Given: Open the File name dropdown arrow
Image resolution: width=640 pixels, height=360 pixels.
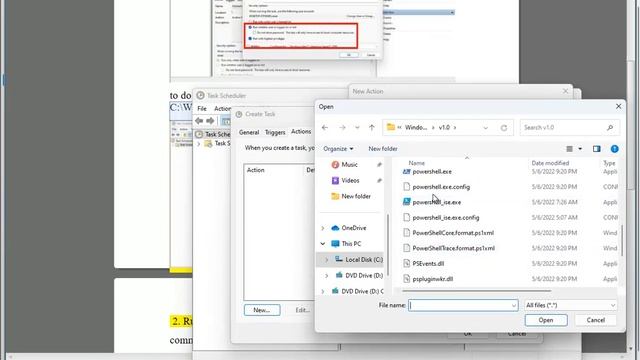Looking at the screenshot, I should (x=514, y=305).
